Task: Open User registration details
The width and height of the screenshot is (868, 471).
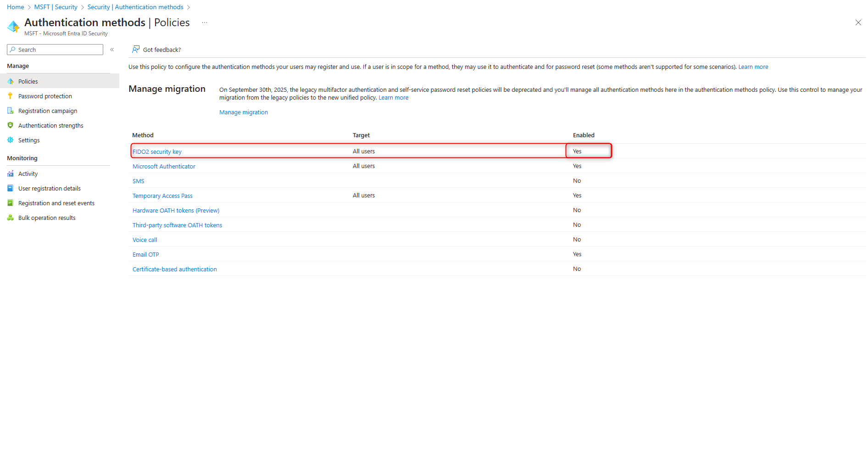Action: (49, 188)
